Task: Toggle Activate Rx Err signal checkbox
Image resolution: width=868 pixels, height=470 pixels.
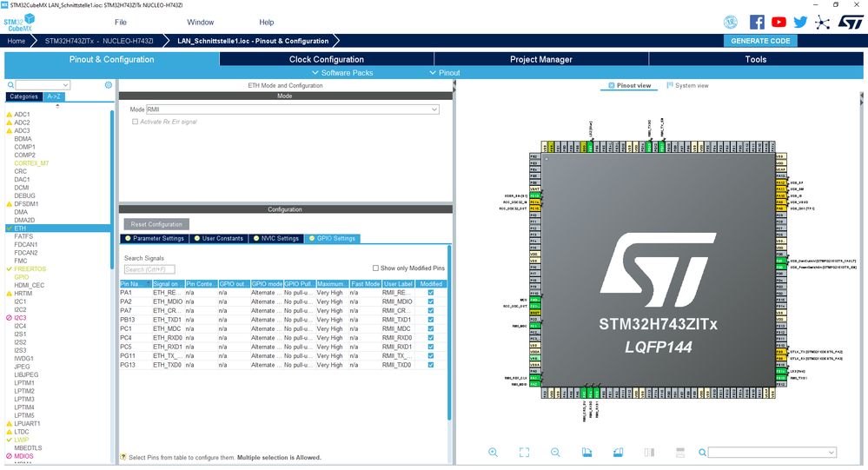Action: (x=135, y=122)
